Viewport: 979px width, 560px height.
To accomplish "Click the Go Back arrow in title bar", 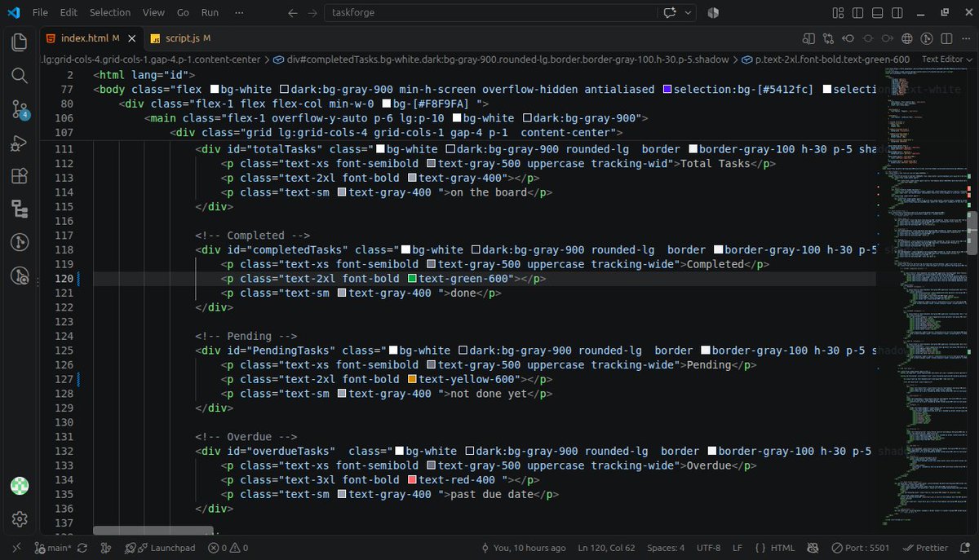I will point(293,13).
